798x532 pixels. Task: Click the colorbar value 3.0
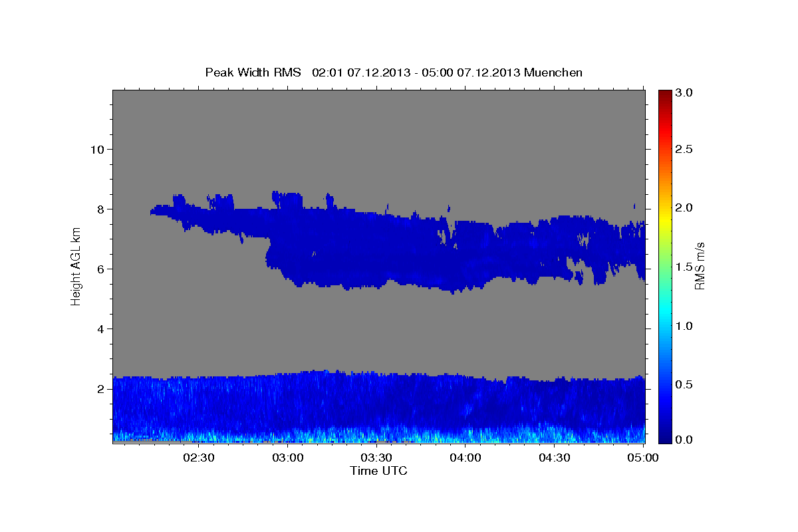point(685,93)
